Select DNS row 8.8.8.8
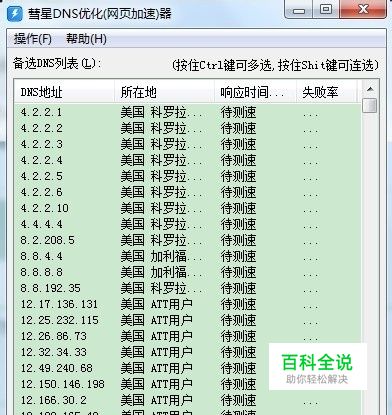The image size is (392, 415). tap(188, 272)
